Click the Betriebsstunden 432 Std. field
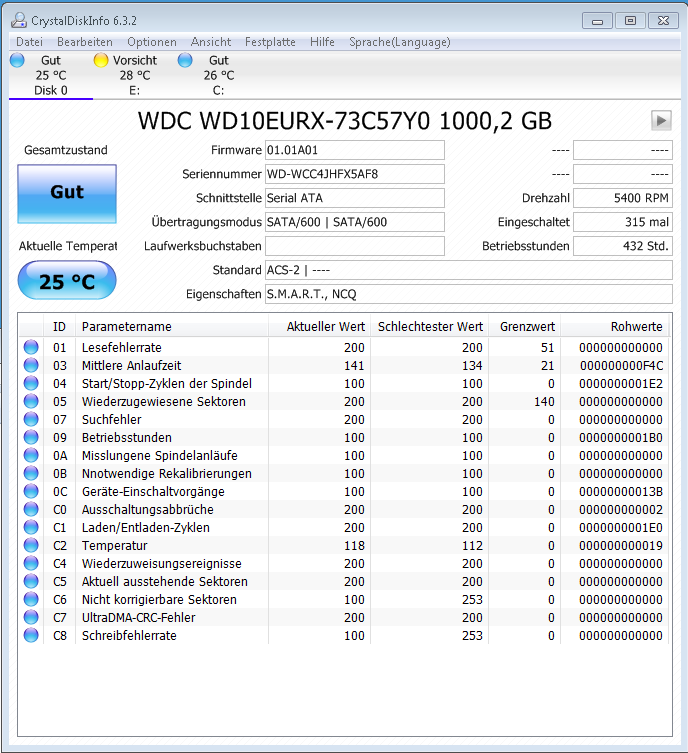688x753 pixels. [x=623, y=246]
